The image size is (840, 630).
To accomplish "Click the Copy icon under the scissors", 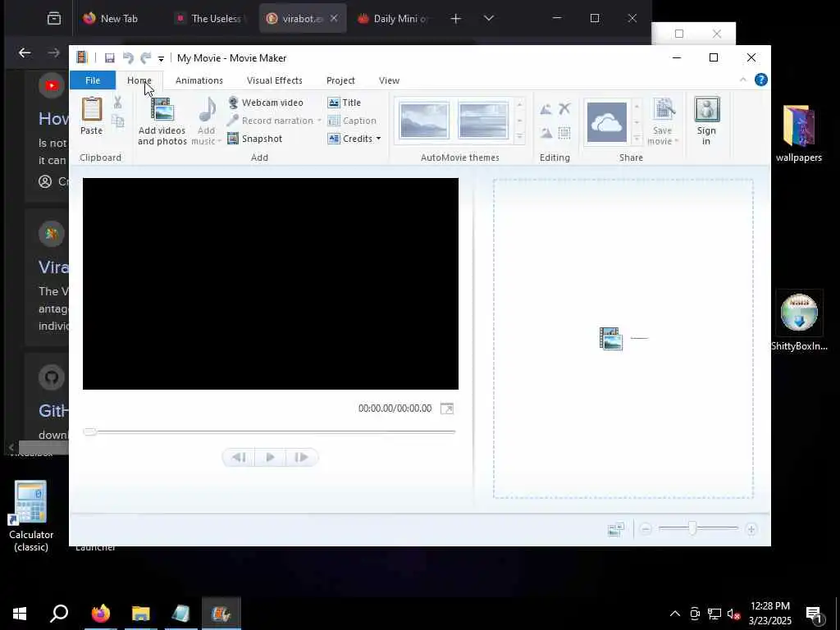I will click(118, 121).
